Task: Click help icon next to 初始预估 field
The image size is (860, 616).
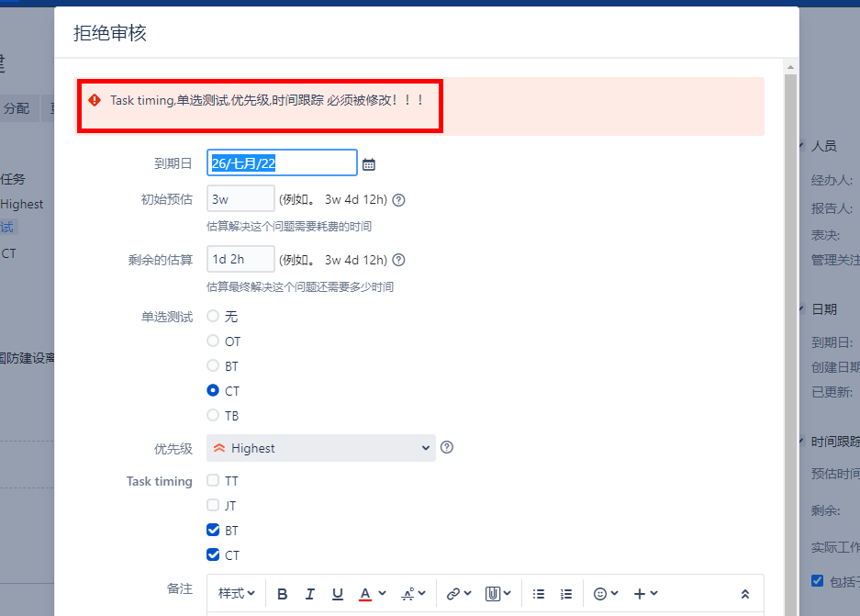Action: pos(398,199)
